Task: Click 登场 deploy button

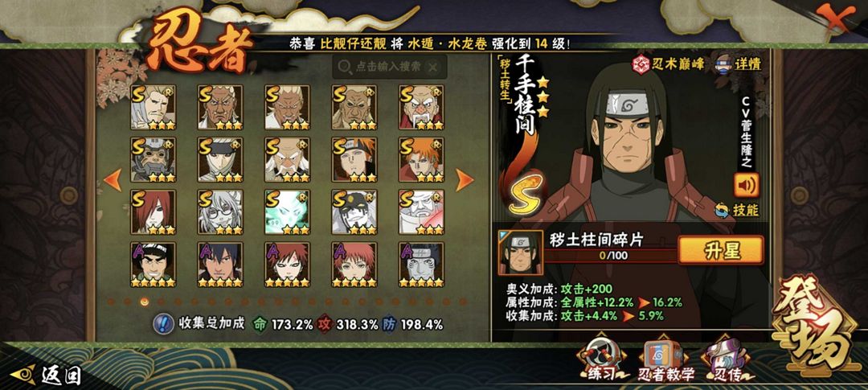Action: (x=813, y=326)
